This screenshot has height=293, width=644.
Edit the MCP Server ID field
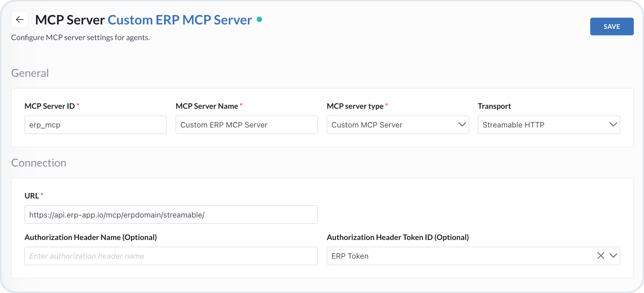96,125
